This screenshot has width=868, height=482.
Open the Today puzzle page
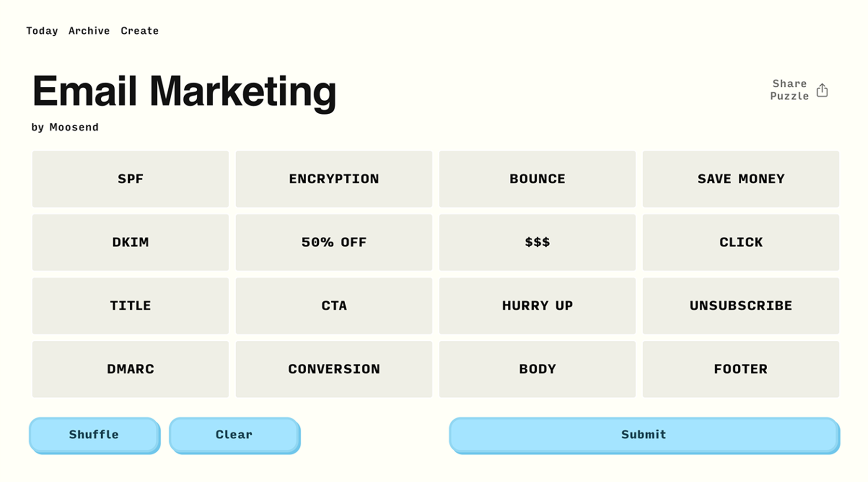[x=42, y=31]
